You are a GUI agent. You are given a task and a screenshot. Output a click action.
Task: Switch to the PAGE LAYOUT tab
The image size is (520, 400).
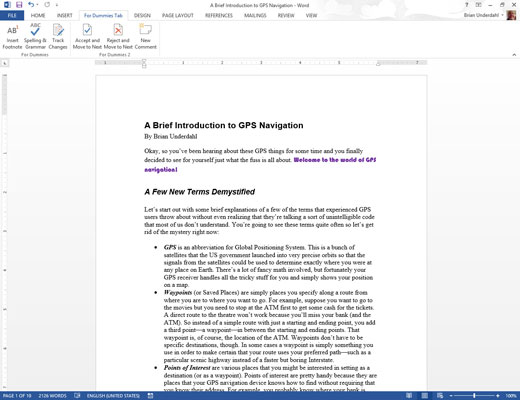[178, 15]
